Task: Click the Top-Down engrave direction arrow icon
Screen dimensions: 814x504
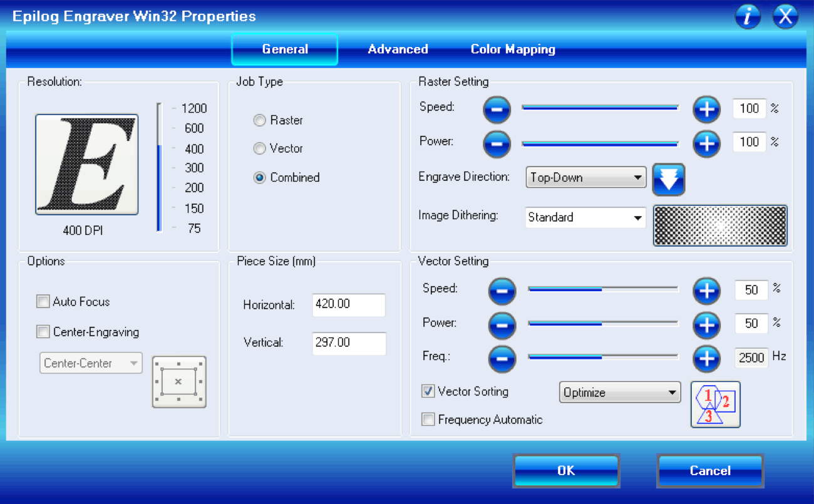Action: click(668, 180)
